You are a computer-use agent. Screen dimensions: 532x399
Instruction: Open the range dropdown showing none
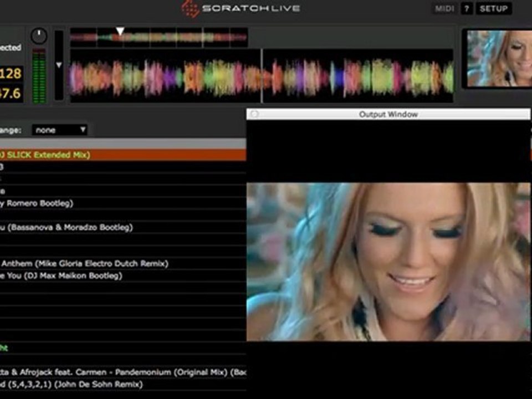[59, 130]
